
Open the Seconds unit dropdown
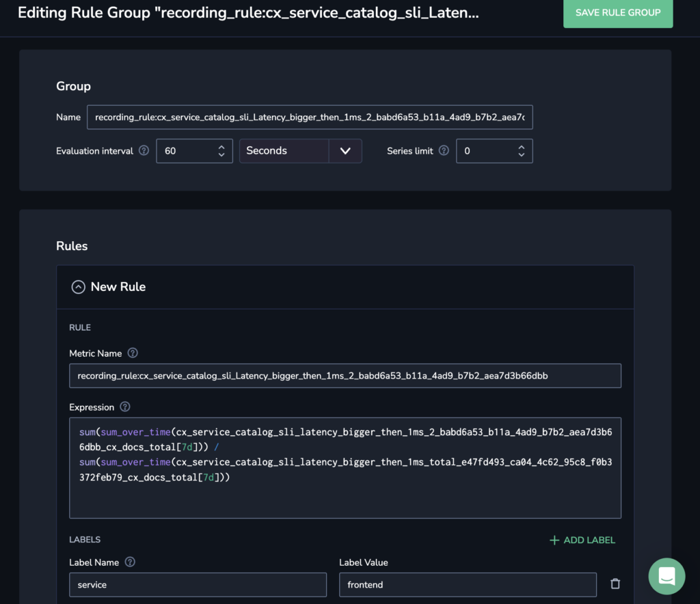pyautogui.click(x=301, y=151)
